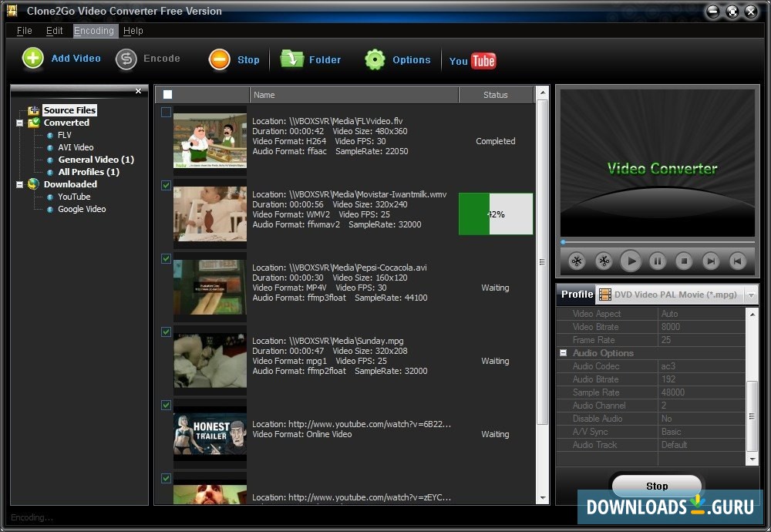Open the Encoding menu
The height and width of the screenshot is (532, 771).
tap(94, 31)
